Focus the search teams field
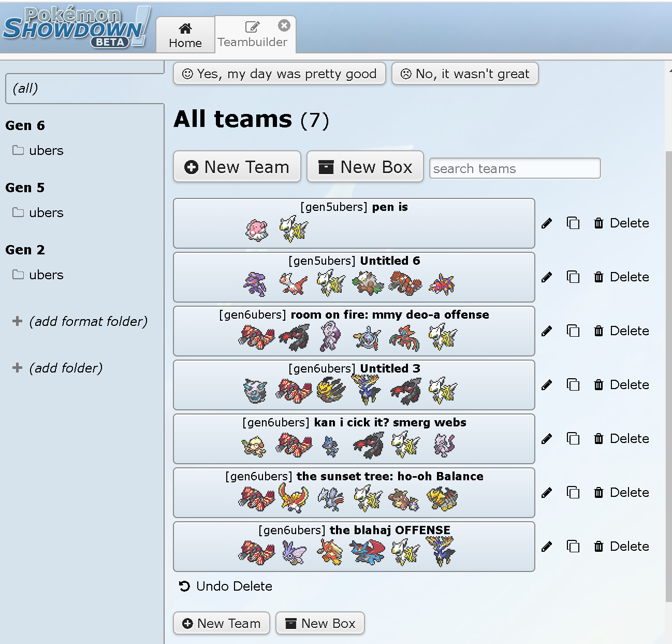 pos(515,168)
